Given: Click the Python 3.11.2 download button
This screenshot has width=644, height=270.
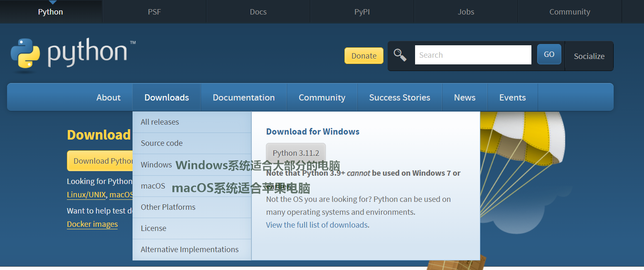Looking at the screenshot, I should pyautogui.click(x=296, y=153).
